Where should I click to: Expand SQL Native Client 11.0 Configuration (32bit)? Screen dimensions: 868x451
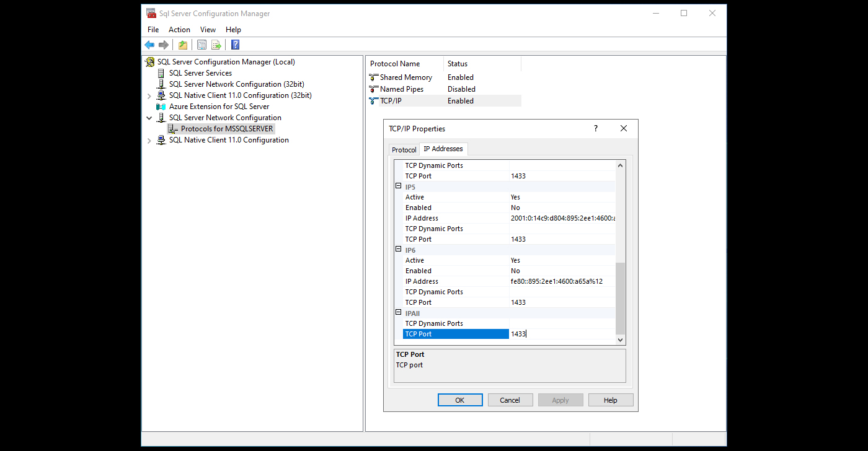coord(149,96)
